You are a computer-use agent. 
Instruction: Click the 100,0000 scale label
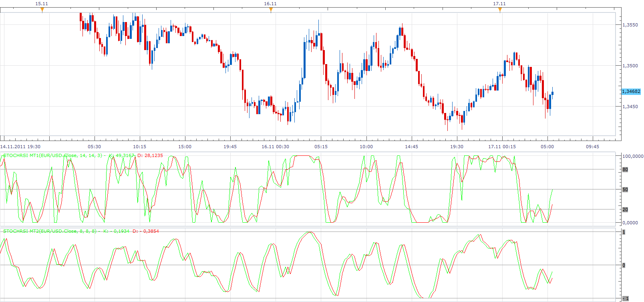pos(632,156)
